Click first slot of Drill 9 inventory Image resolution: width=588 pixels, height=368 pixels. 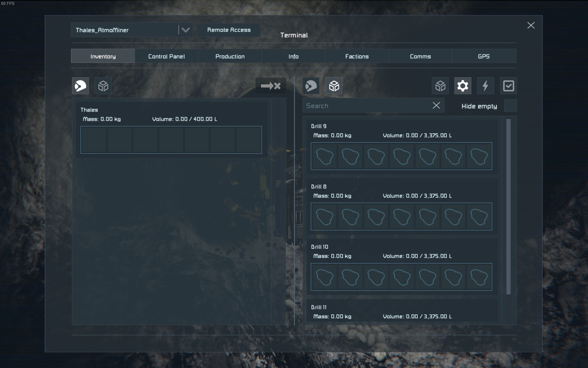(x=324, y=156)
